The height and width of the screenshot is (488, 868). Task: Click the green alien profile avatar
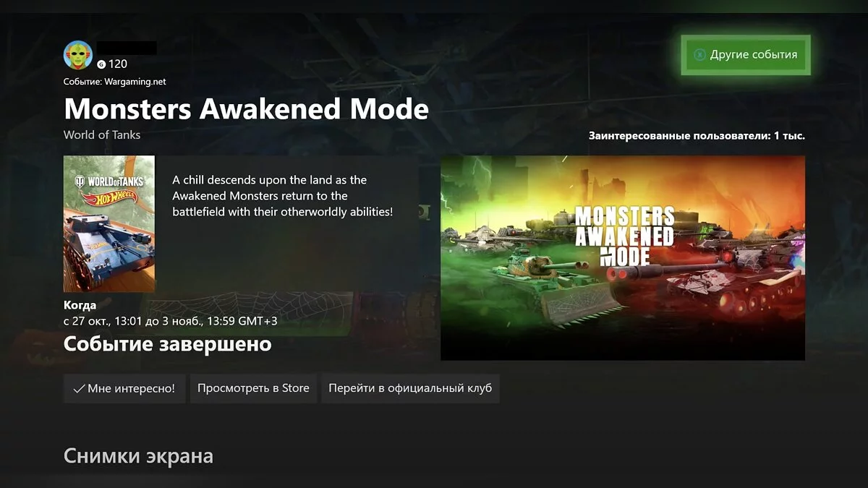point(78,55)
